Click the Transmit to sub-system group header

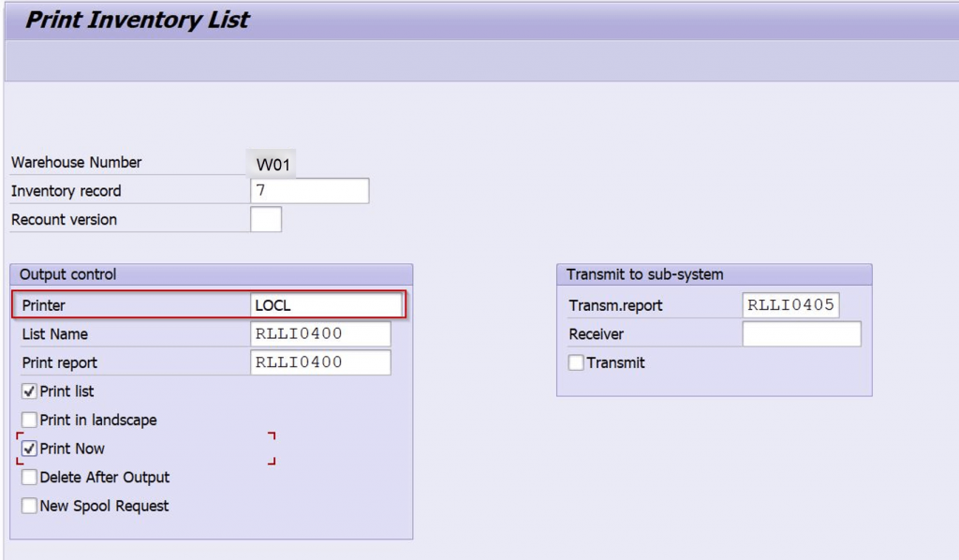715,274
